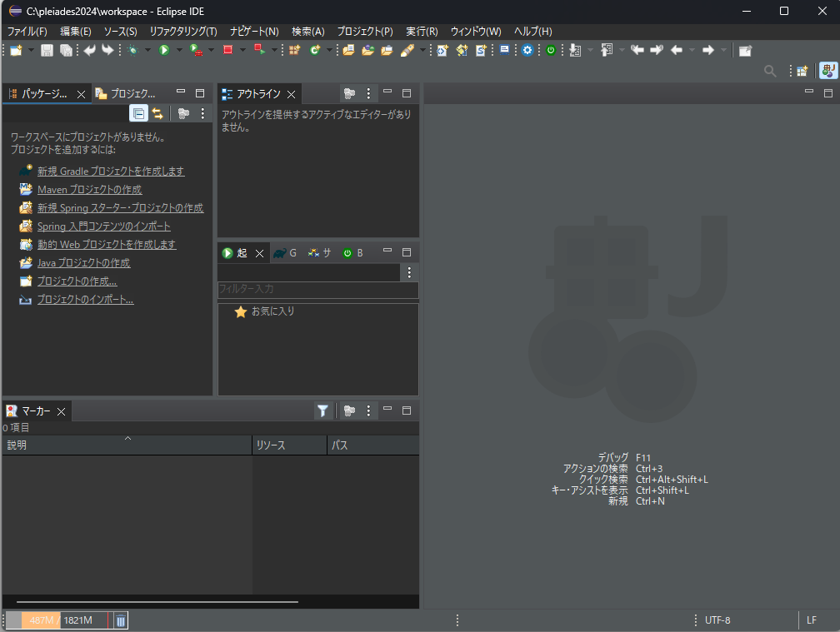Click the magnifier quick search icon
The height and width of the screenshot is (632, 840).
pos(770,71)
